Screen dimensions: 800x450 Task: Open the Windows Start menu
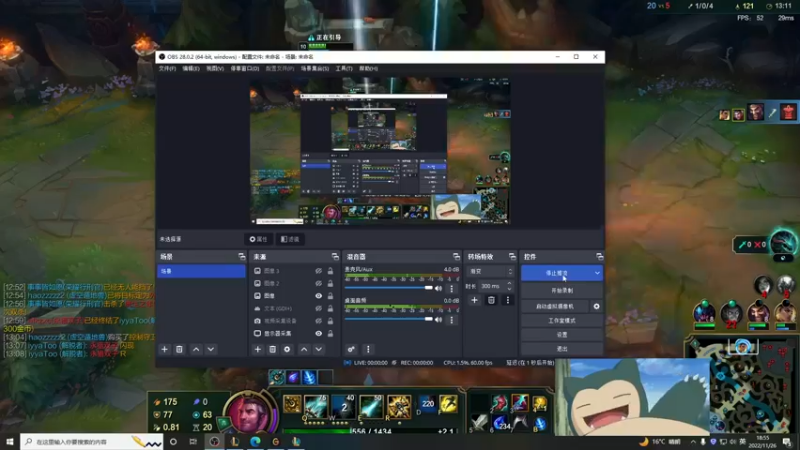(x=10, y=442)
